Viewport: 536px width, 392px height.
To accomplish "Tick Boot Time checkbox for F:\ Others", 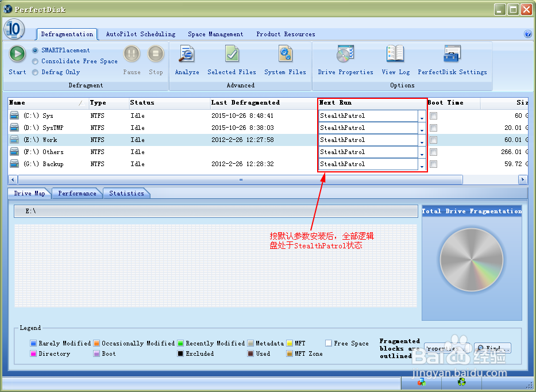I will (x=433, y=152).
